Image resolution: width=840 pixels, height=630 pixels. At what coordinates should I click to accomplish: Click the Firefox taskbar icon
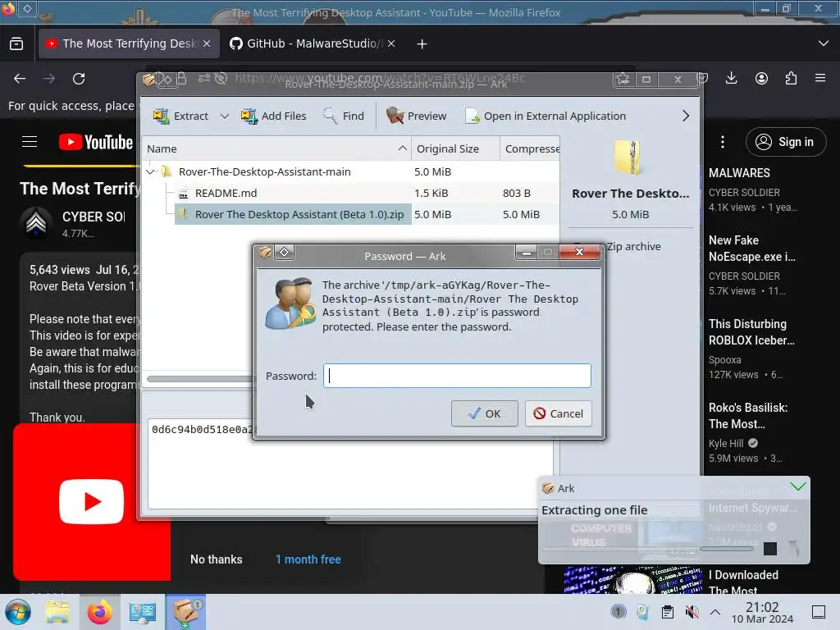pyautogui.click(x=99, y=612)
